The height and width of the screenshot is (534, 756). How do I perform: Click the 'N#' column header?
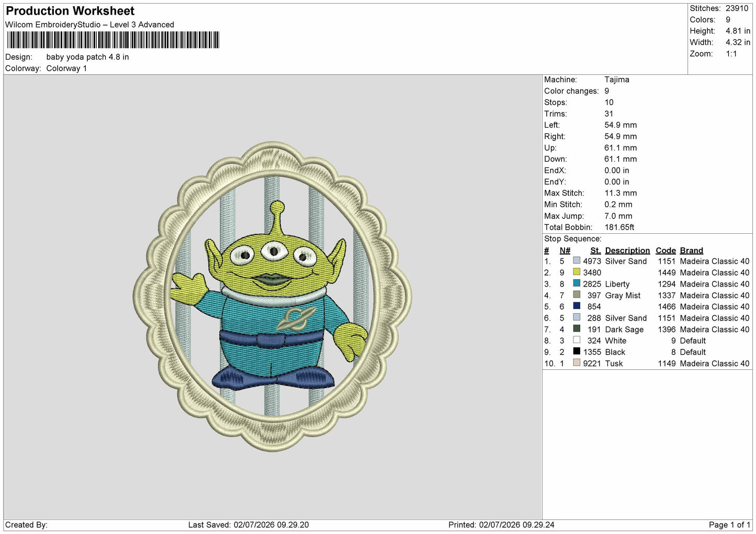click(565, 251)
